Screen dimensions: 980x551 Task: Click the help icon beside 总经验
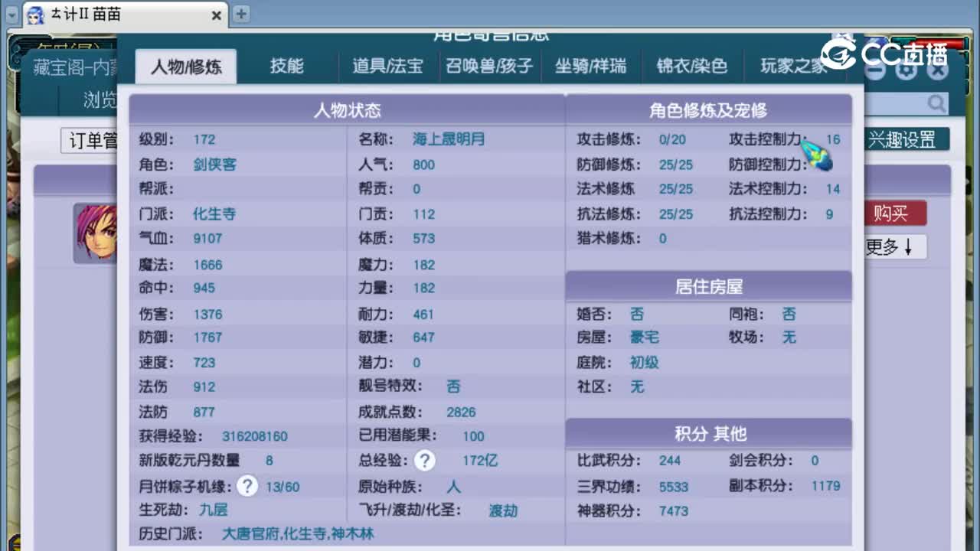425,461
